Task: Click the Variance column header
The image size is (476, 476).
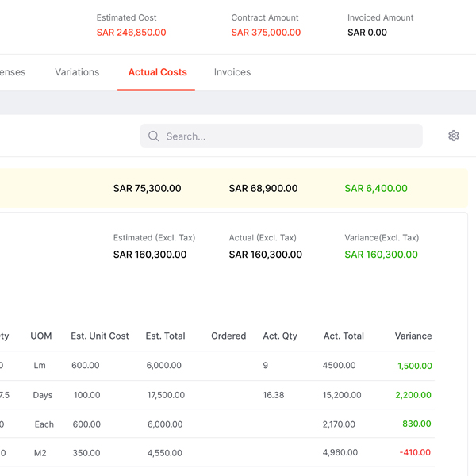Action: tap(413, 336)
